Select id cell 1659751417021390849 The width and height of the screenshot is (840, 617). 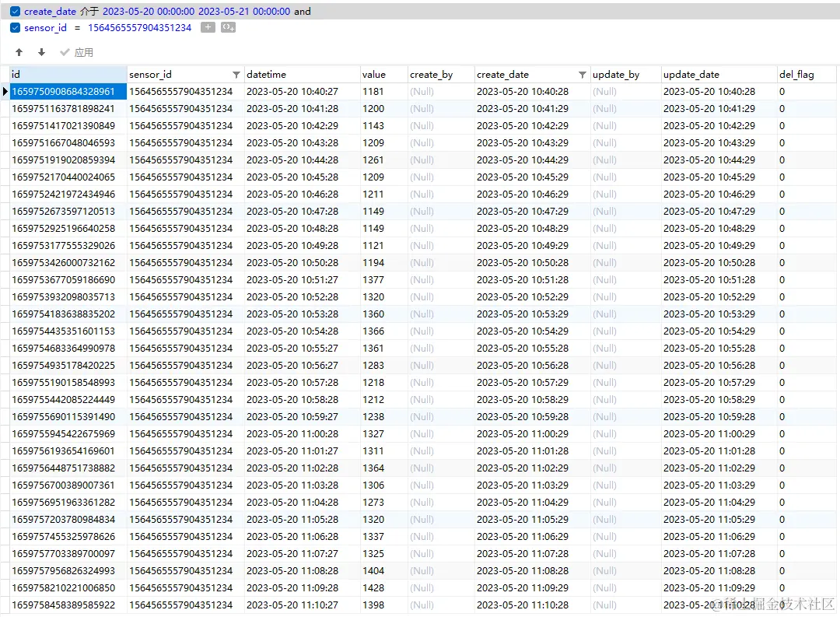[68, 126]
